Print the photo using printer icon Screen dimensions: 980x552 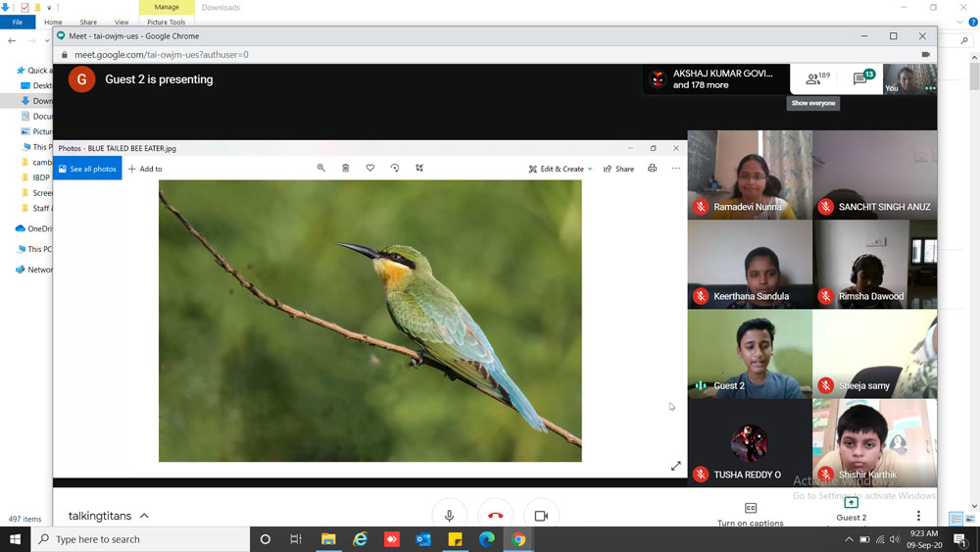pyautogui.click(x=652, y=169)
